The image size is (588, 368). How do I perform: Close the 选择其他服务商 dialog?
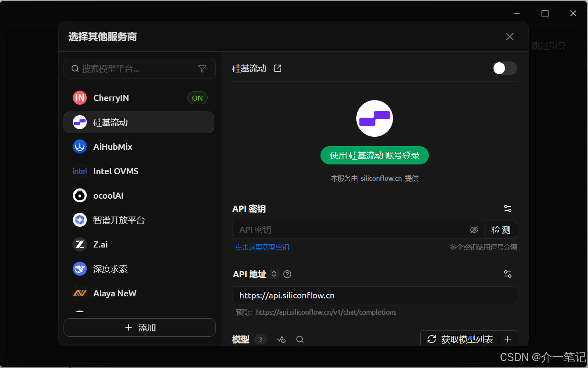pos(510,37)
